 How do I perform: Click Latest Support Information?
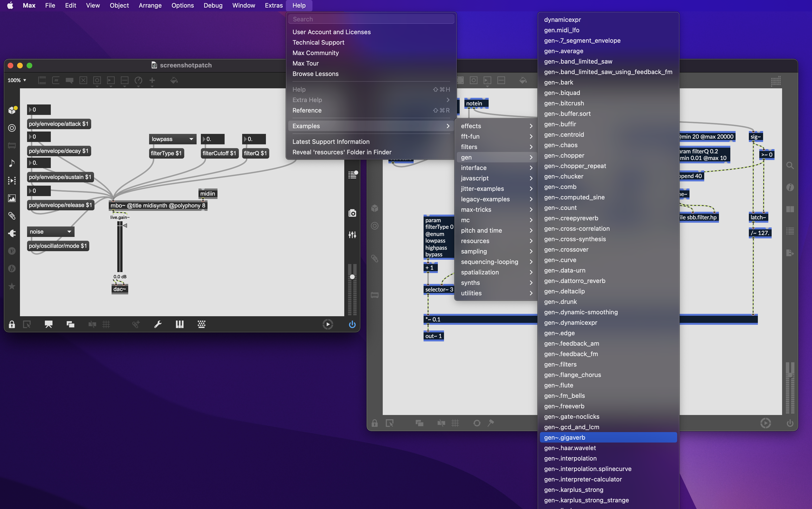pos(371,142)
